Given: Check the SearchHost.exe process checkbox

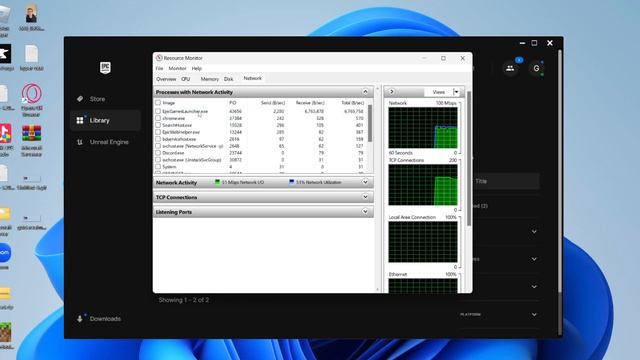Looking at the screenshot, I should pyautogui.click(x=158, y=125).
